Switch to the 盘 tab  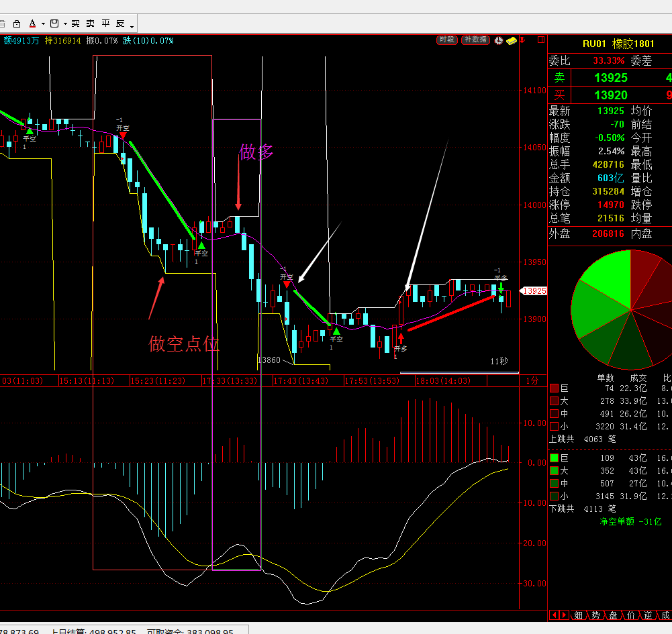(x=614, y=616)
